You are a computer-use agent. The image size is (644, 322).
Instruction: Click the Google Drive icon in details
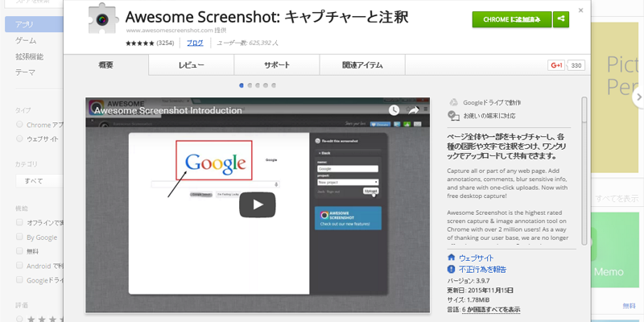pyautogui.click(x=453, y=103)
